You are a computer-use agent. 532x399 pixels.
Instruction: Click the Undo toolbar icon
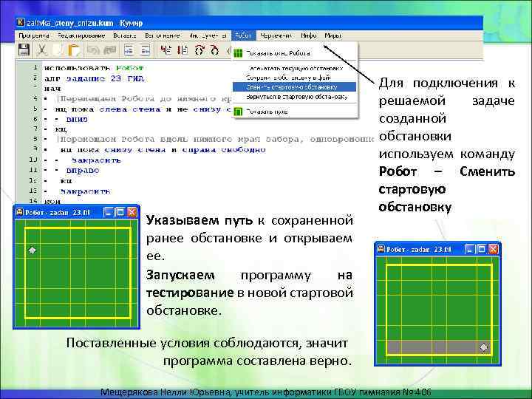[x=92, y=50]
